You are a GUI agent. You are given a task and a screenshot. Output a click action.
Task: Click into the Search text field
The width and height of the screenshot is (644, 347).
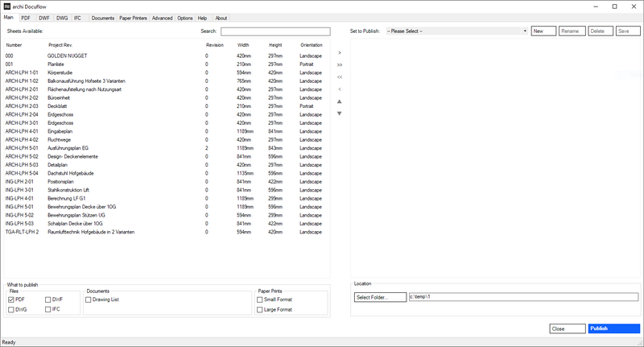(x=275, y=31)
